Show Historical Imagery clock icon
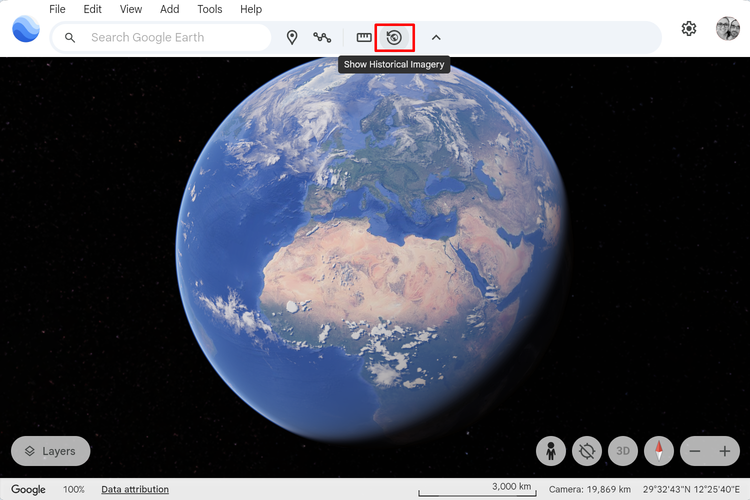Screen dimensions: 750x500 point(394,37)
